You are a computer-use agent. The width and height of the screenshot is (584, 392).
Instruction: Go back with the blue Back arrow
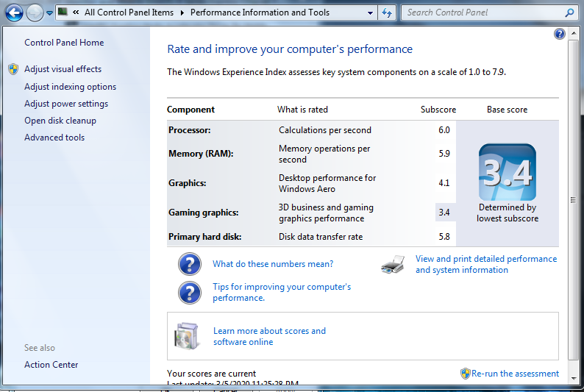tap(15, 13)
